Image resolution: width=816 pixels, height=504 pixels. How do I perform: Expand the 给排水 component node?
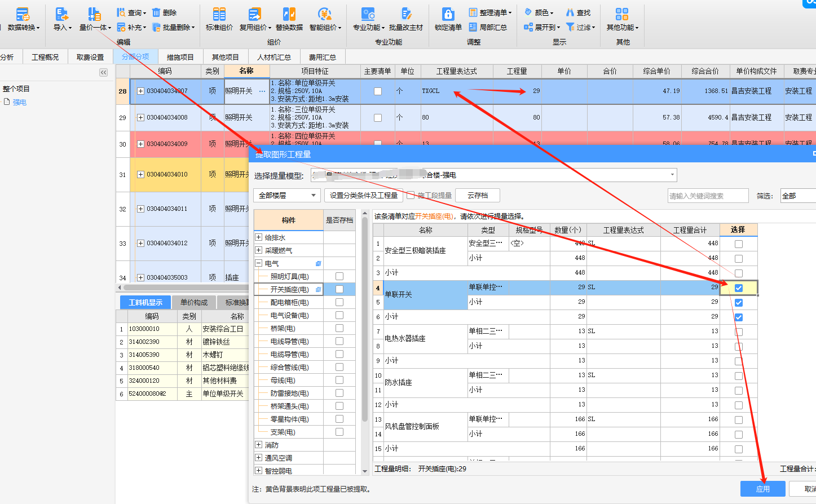pos(259,237)
